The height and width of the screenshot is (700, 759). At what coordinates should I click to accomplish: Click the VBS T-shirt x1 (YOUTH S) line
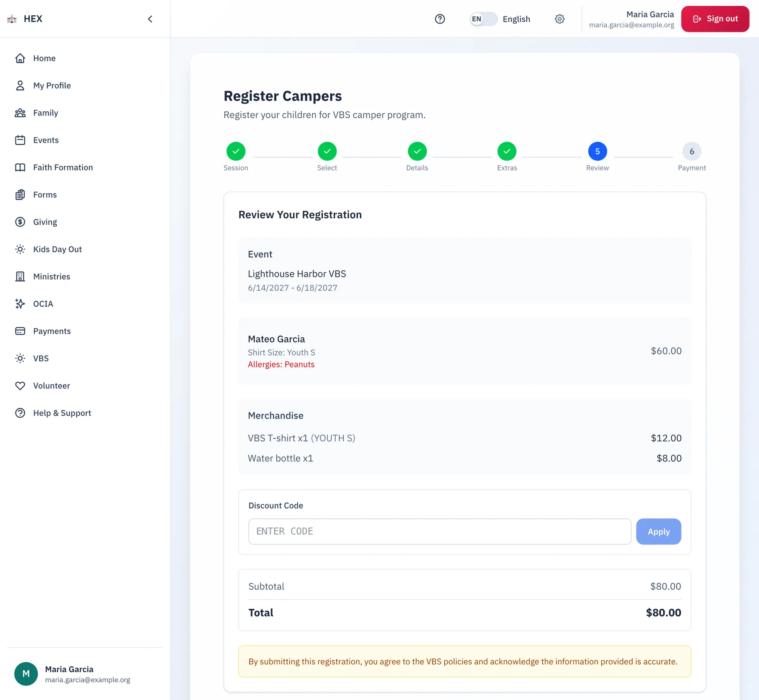tap(302, 438)
